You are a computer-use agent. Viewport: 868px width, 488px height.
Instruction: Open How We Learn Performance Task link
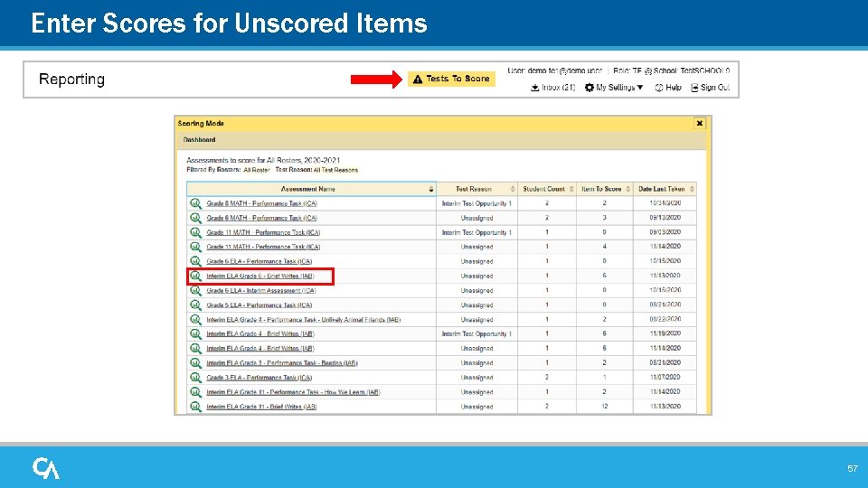[x=293, y=392]
